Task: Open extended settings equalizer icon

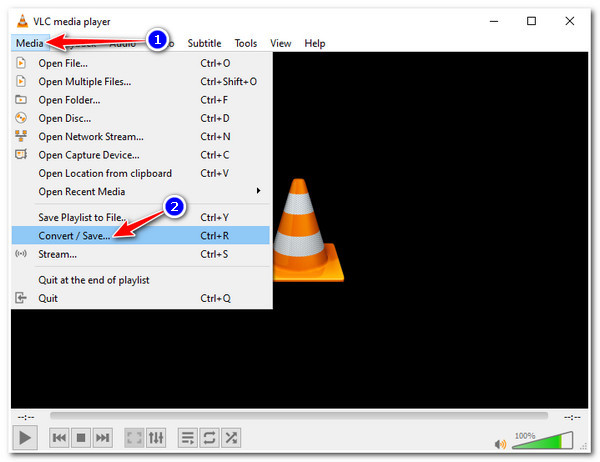Action: 156,438
